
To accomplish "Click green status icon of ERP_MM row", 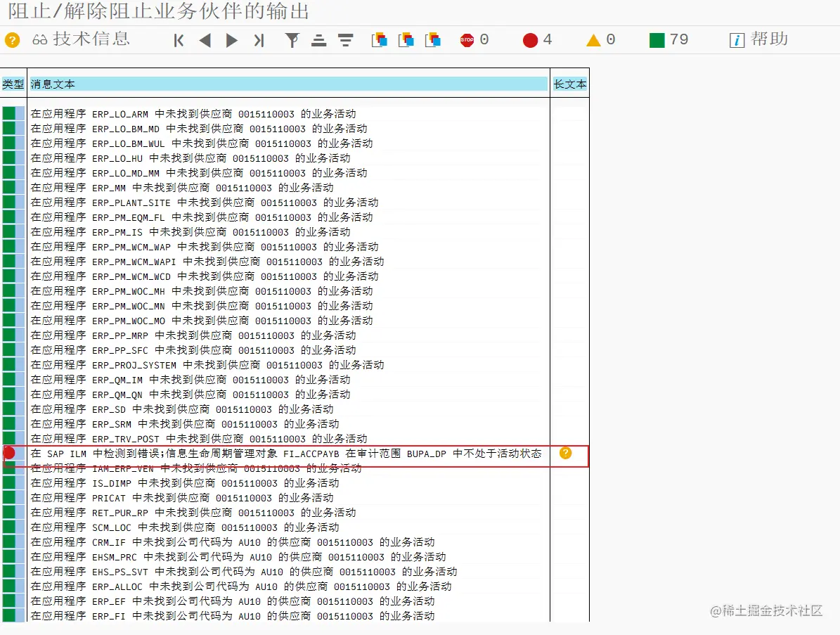I will pos(9,188).
